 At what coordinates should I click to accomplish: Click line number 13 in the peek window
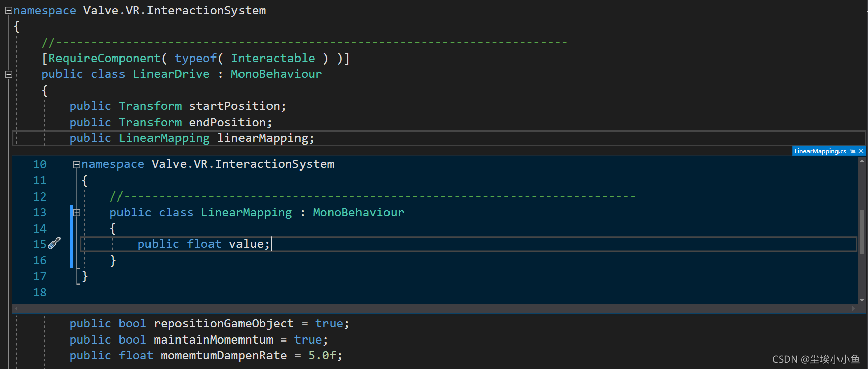tap(40, 213)
